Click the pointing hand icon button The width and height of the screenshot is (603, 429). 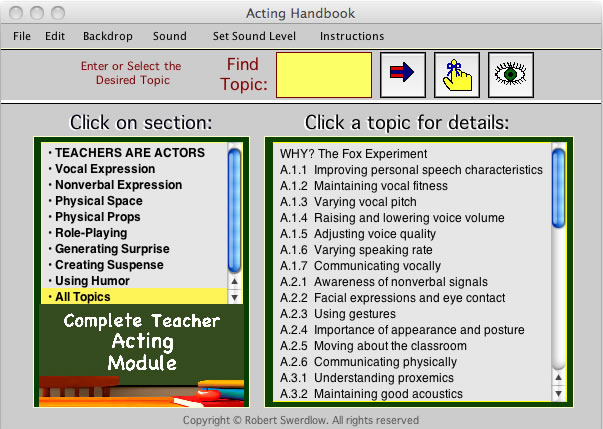[x=456, y=74]
